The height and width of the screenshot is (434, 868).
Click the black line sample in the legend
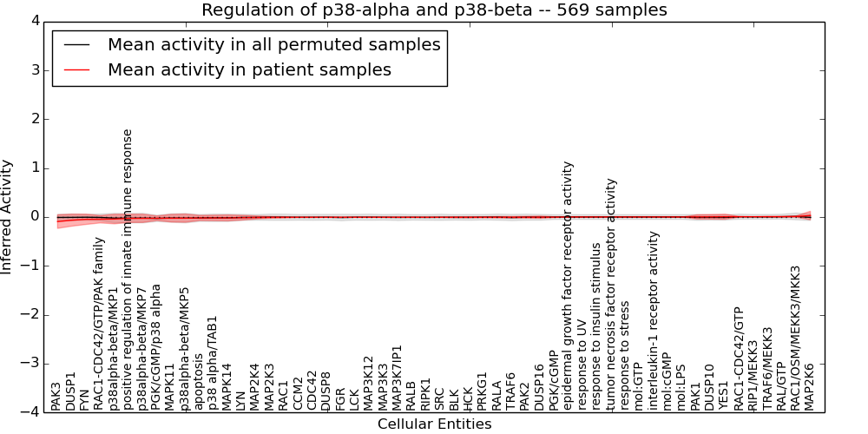point(76,44)
